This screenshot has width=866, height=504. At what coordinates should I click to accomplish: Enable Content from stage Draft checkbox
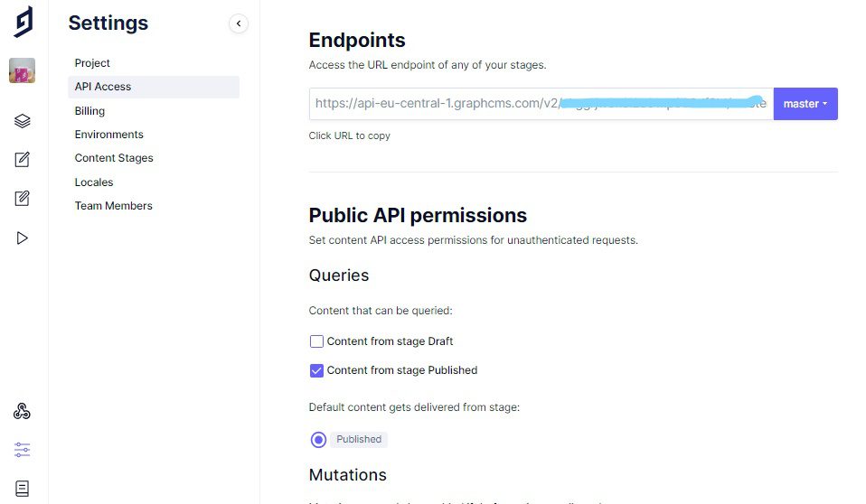click(x=316, y=341)
